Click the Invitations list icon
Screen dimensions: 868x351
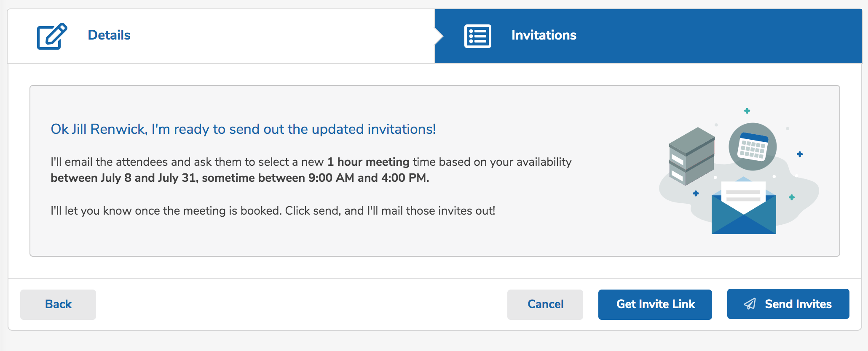(x=477, y=36)
